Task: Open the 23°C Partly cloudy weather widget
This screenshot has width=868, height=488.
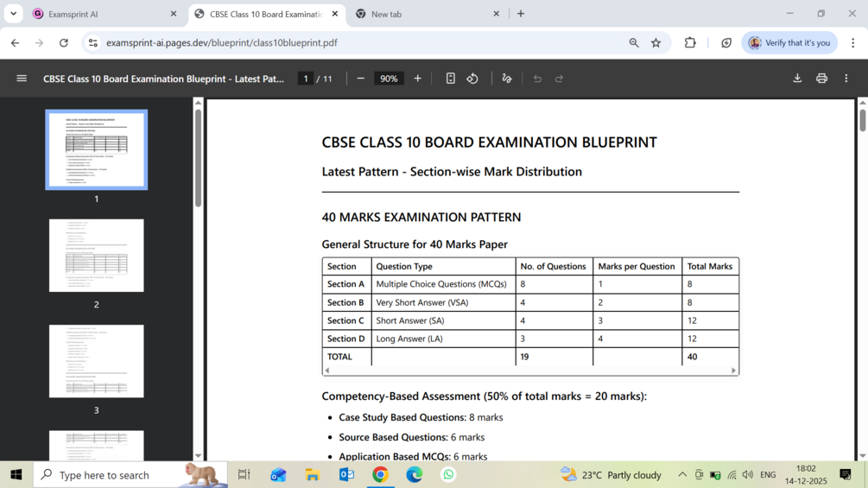Action: coord(611,475)
